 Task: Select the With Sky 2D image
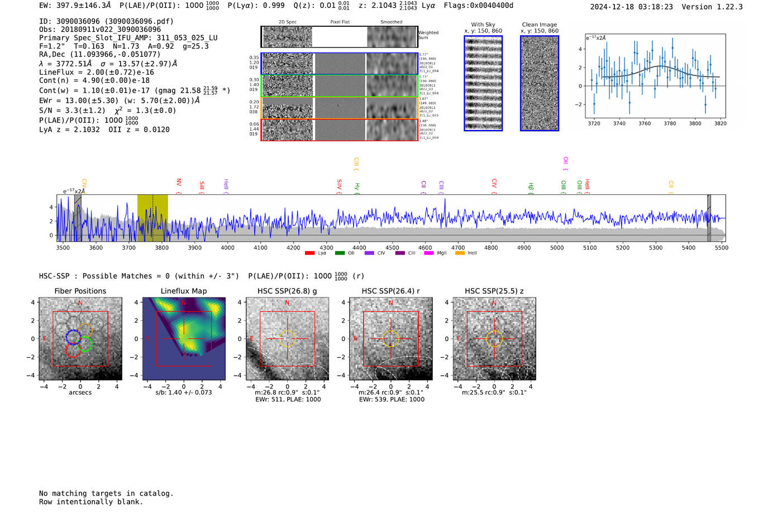[483, 83]
